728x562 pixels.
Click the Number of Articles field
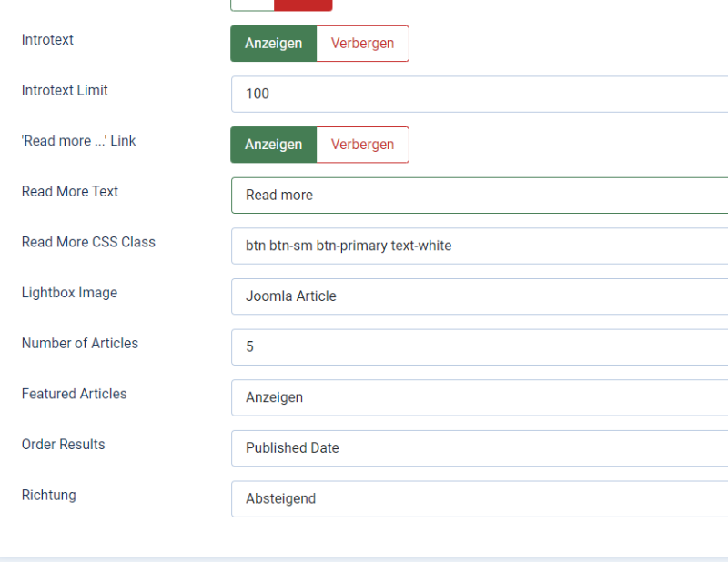(480, 347)
